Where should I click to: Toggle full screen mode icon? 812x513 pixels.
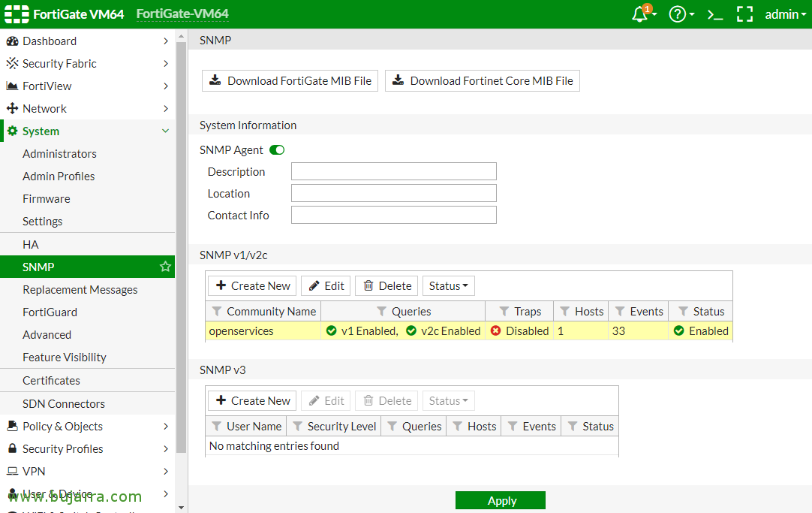[x=744, y=14]
